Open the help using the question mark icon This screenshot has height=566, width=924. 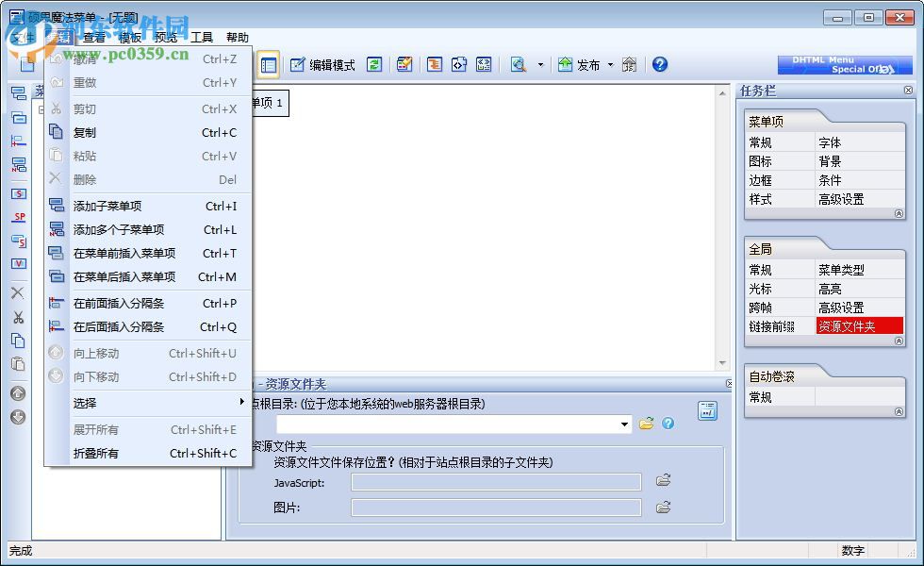click(x=659, y=64)
